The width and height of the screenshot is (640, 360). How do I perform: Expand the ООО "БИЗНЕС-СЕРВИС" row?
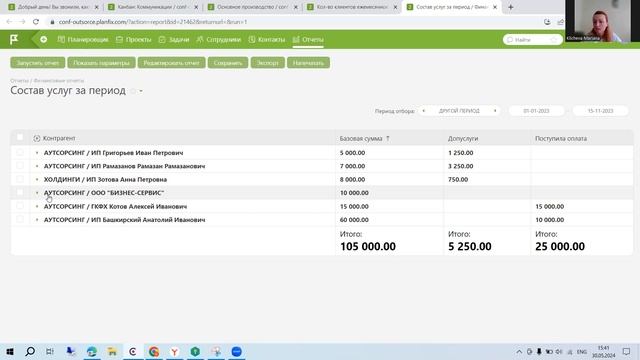37,193
